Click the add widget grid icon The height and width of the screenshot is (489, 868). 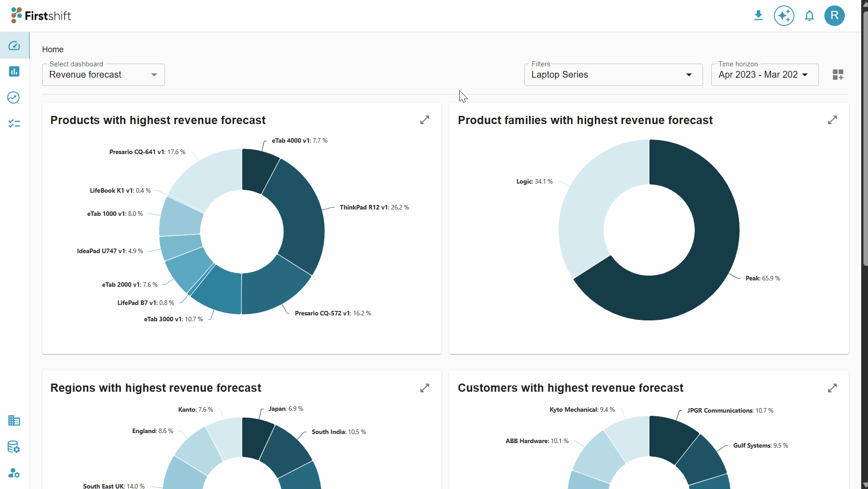pyautogui.click(x=838, y=75)
